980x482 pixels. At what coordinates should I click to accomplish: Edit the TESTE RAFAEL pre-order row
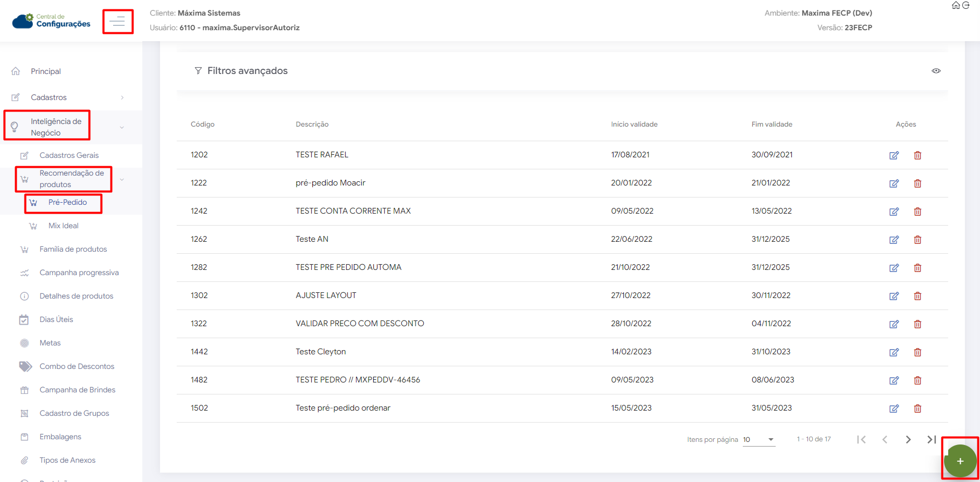894,155
